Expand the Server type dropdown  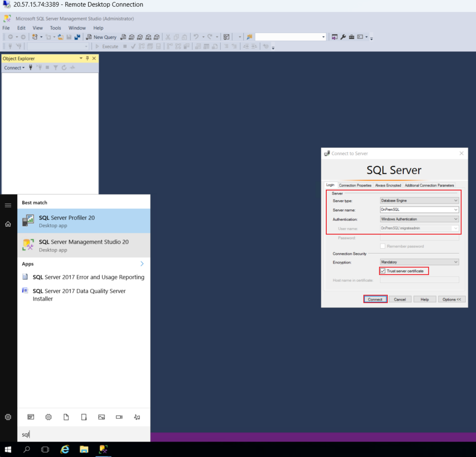[x=456, y=201]
